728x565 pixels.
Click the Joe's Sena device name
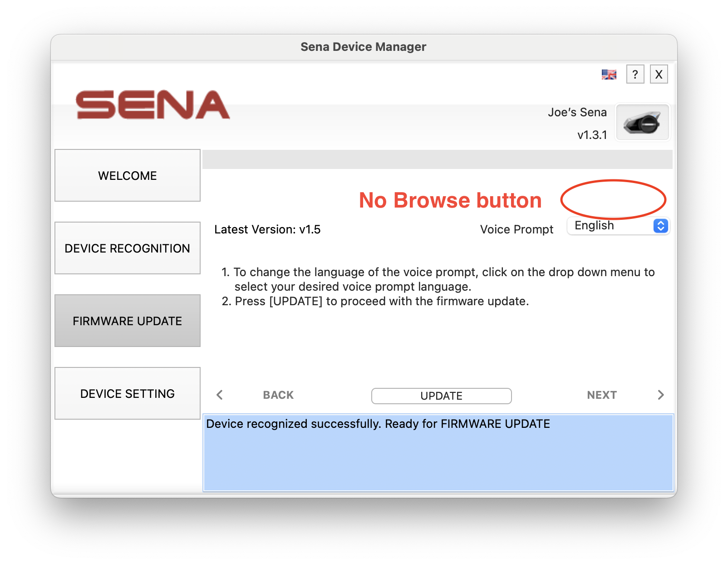[577, 112]
